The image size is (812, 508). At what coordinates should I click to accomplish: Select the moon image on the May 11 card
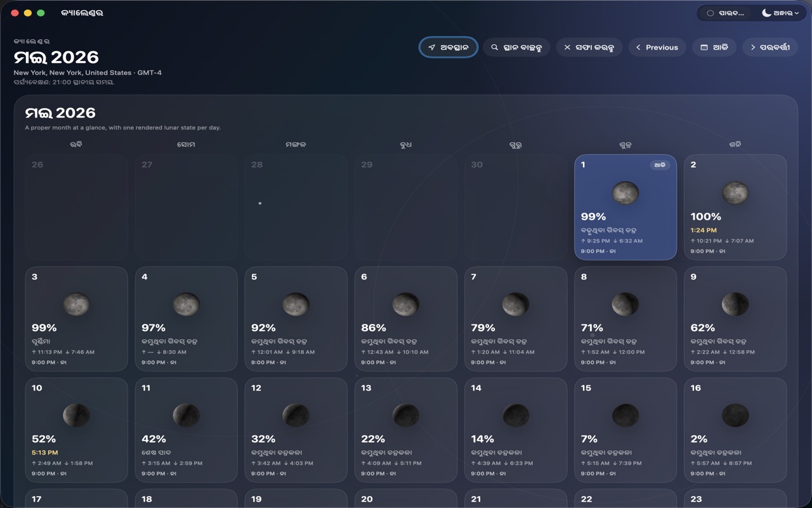coord(186,415)
